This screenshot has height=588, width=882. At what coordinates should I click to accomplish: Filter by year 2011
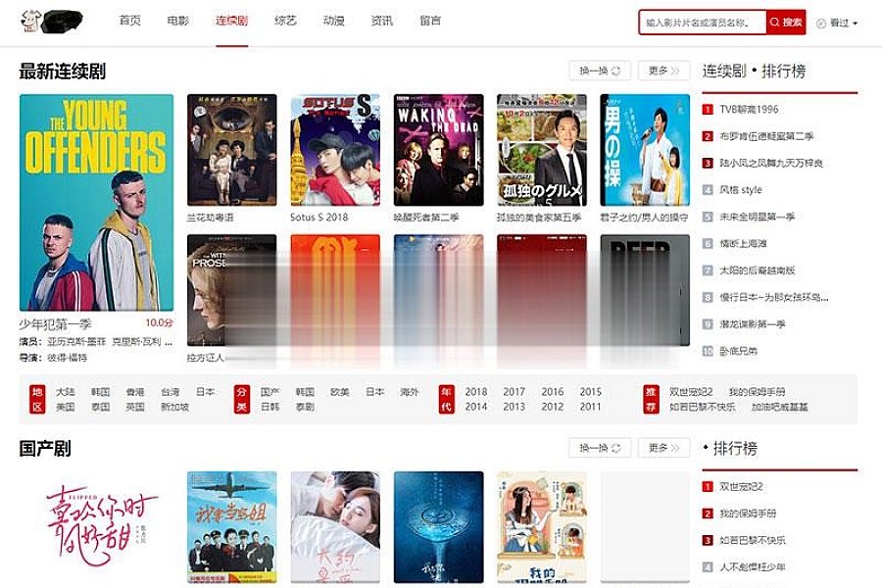(591, 407)
